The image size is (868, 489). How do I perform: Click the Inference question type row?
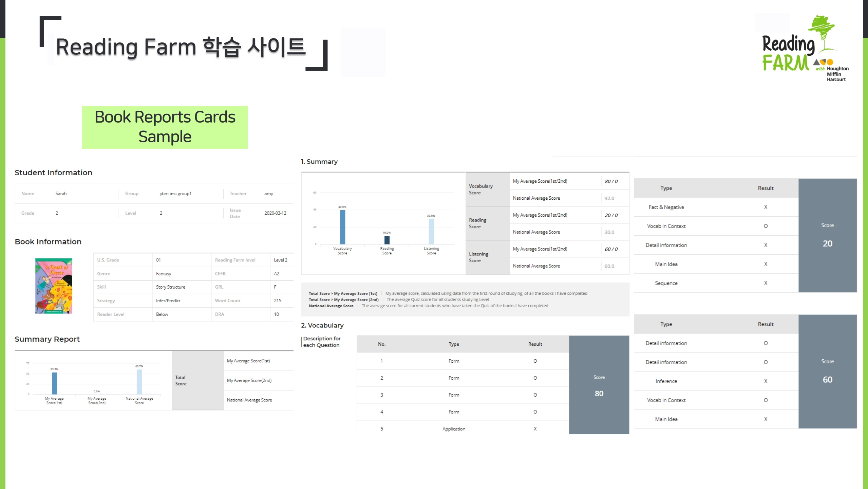coord(666,381)
